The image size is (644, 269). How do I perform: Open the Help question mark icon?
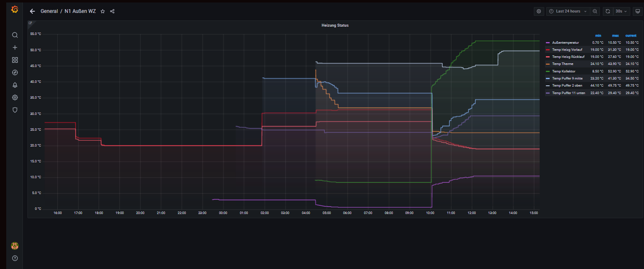click(x=15, y=258)
